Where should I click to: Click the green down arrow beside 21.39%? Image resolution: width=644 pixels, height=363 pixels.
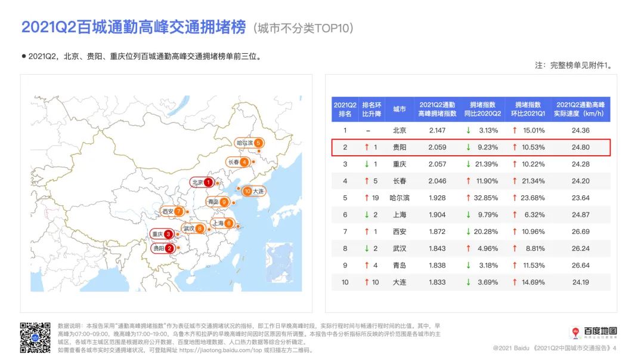pyautogui.click(x=468, y=164)
